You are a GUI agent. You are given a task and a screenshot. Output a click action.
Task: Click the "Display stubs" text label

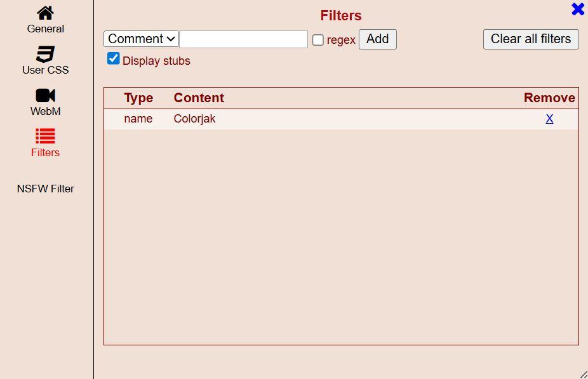[156, 61]
